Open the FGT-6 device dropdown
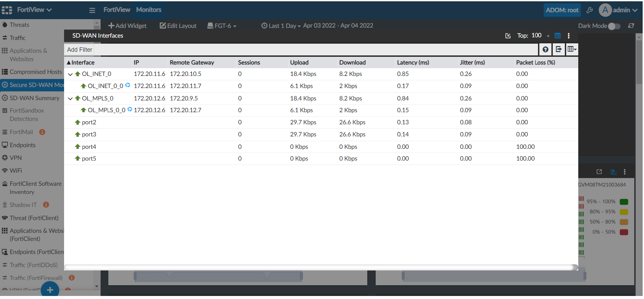 coord(222,26)
